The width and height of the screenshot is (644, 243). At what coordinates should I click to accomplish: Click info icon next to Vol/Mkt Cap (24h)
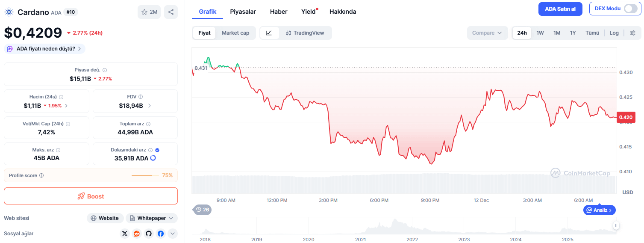[68, 124]
